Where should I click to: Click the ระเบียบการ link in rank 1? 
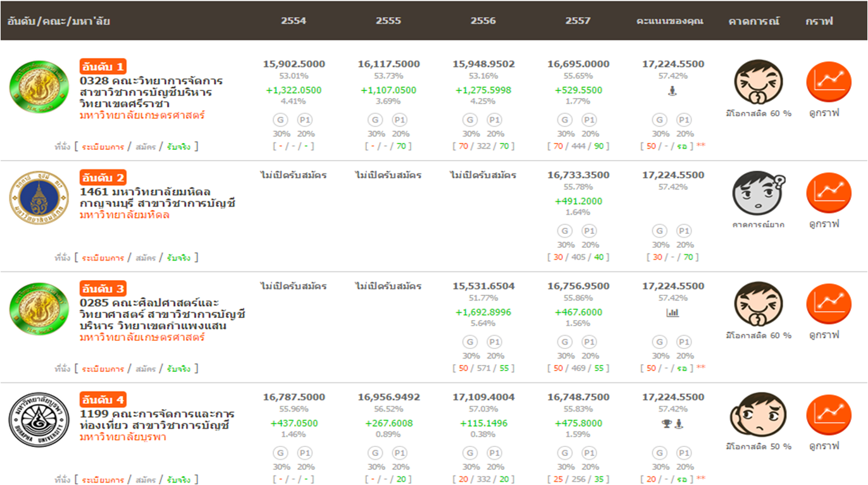(x=102, y=147)
